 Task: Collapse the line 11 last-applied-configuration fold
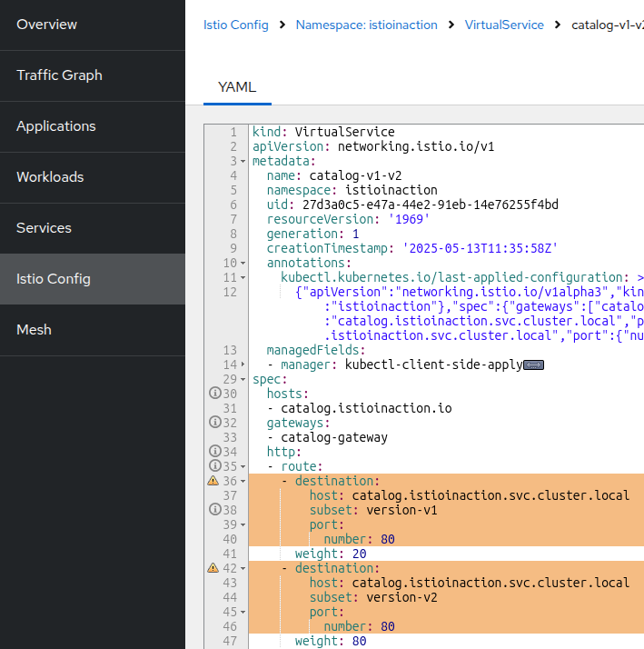[x=243, y=278]
